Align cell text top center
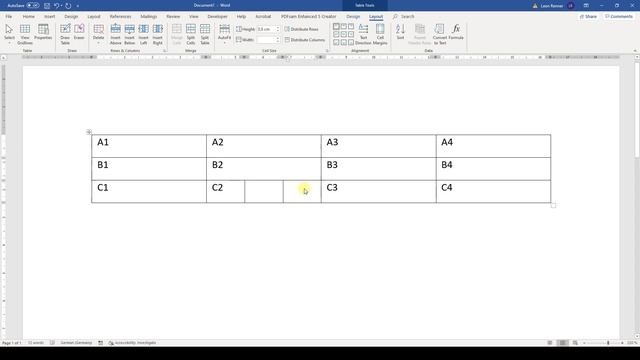This screenshot has width=640, height=360. tap(344, 27)
